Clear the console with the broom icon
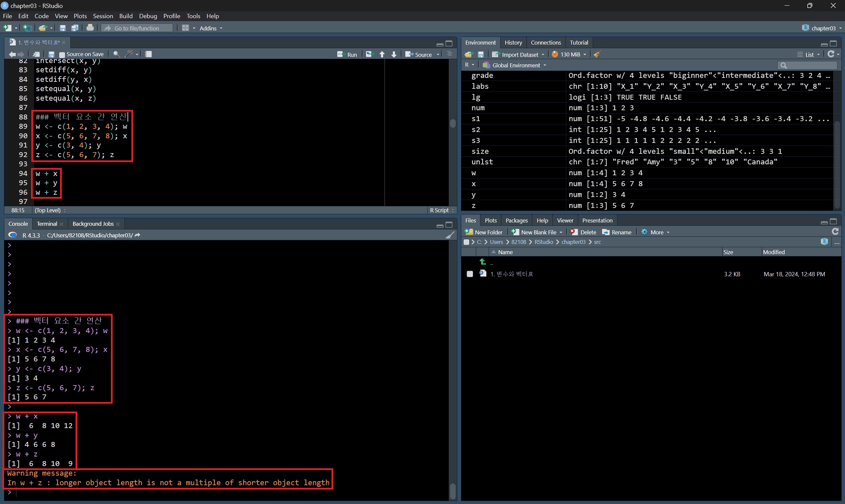Image resolution: width=845 pixels, height=504 pixels. 449,235
